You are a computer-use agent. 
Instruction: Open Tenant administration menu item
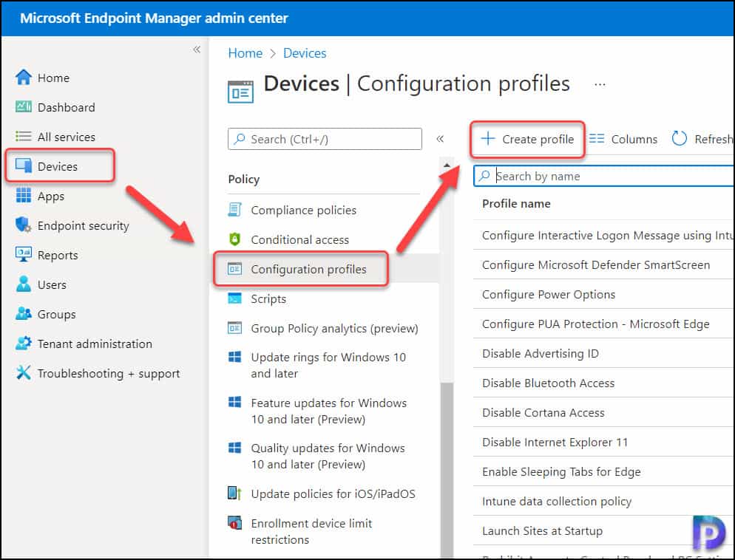95,344
